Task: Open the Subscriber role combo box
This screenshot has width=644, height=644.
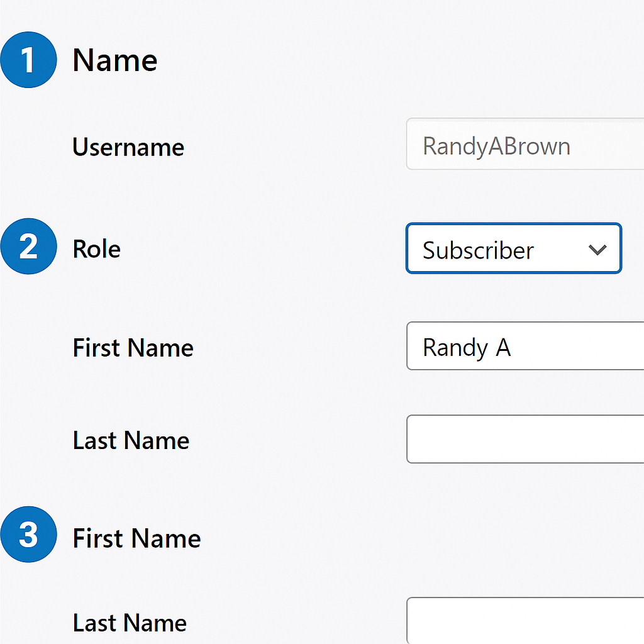Action: coord(513,248)
